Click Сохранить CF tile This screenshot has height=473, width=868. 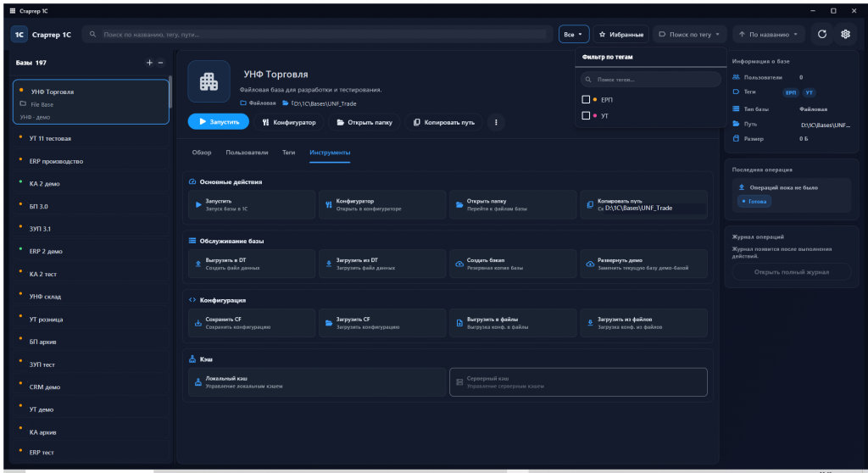[x=252, y=323]
